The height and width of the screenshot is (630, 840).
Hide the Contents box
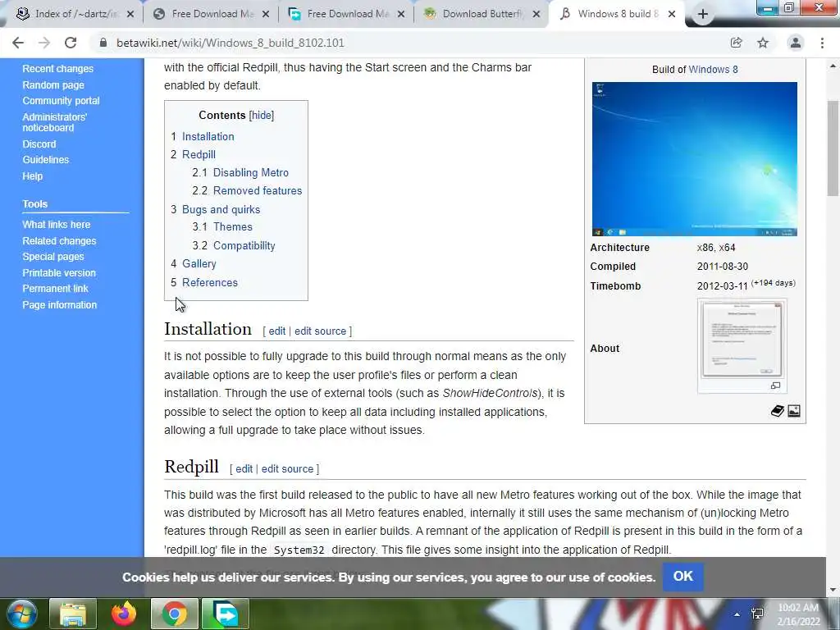262,115
